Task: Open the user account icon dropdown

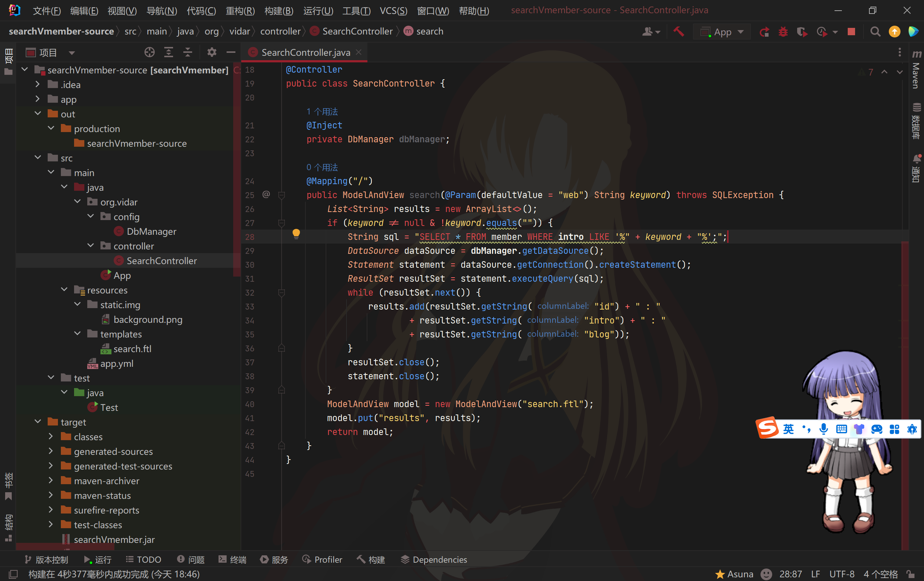Action: click(651, 32)
